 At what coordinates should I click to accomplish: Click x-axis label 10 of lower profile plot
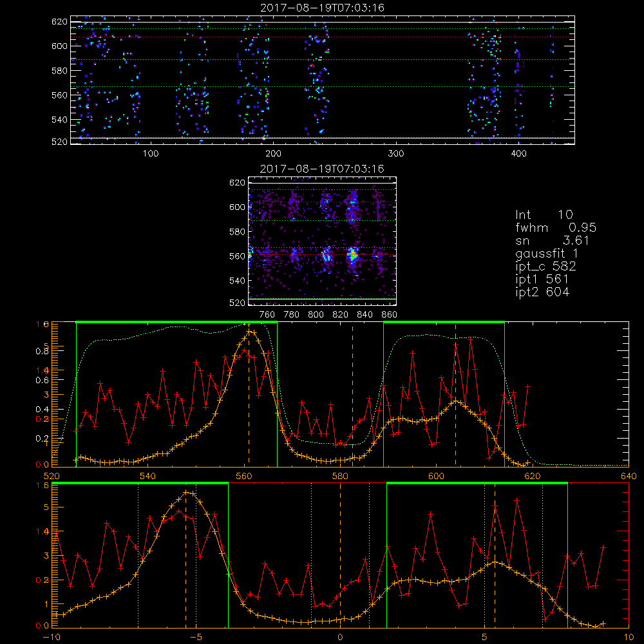point(629,638)
